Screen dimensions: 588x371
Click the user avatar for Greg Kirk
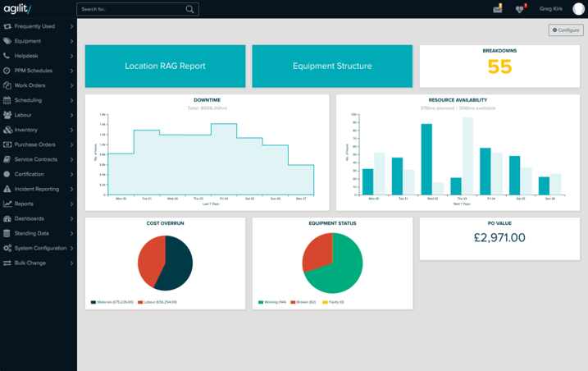(x=579, y=9)
